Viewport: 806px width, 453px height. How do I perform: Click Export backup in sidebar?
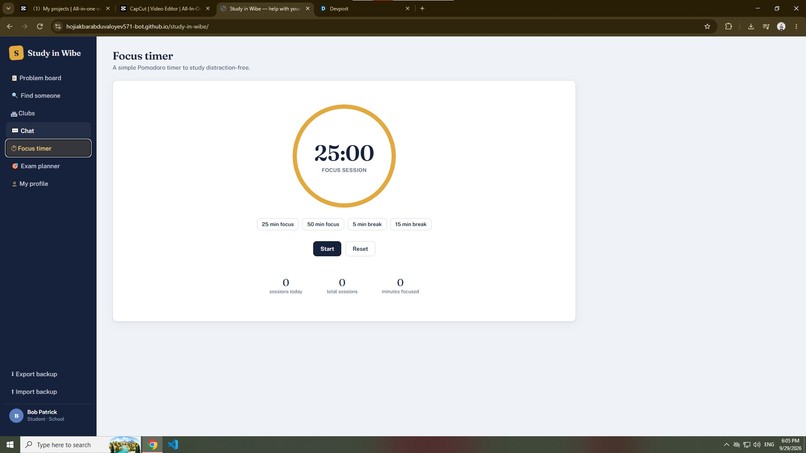point(48,374)
